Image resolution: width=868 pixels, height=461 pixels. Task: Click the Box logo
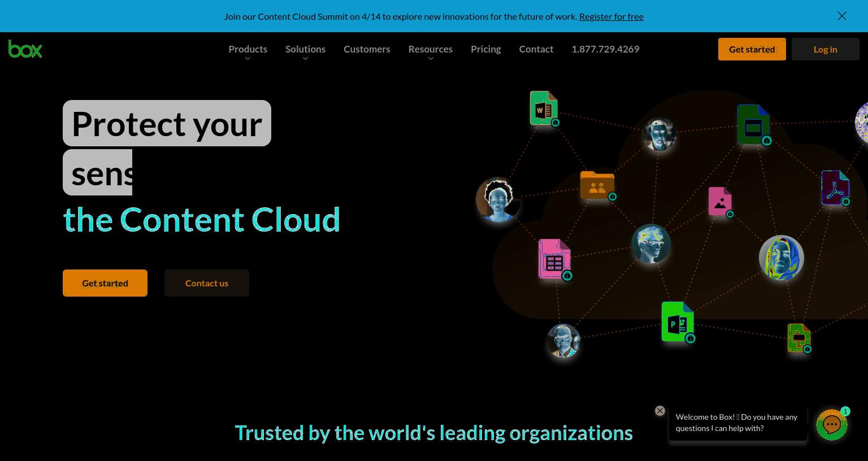pyautogui.click(x=25, y=49)
